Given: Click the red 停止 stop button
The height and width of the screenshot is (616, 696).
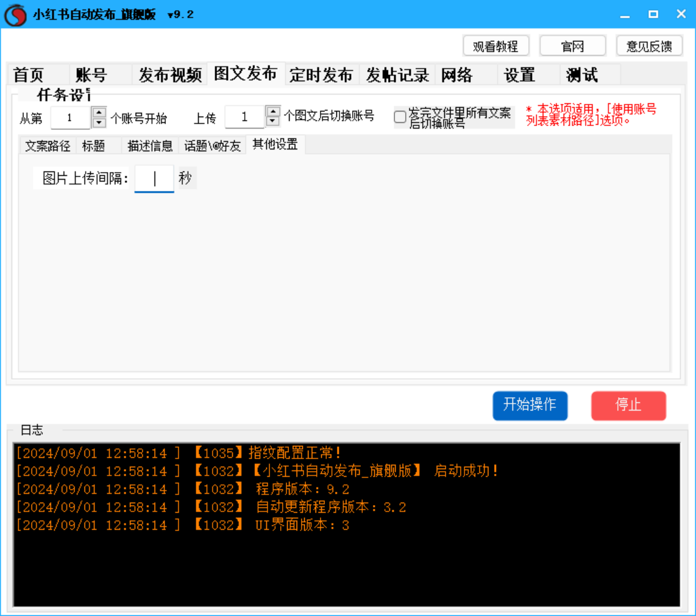Looking at the screenshot, I should pyautogui.click(x=628, y=405).
